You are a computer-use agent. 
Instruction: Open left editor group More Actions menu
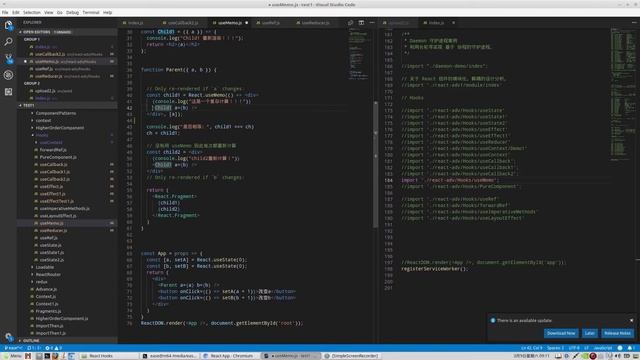(x=372, y=23)
